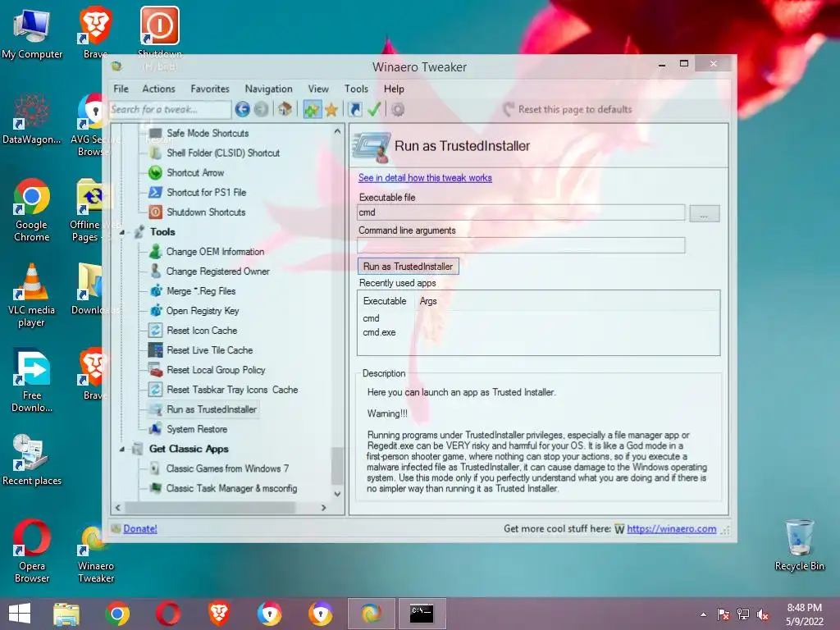Click the Executable column header

tap(386, 301)
